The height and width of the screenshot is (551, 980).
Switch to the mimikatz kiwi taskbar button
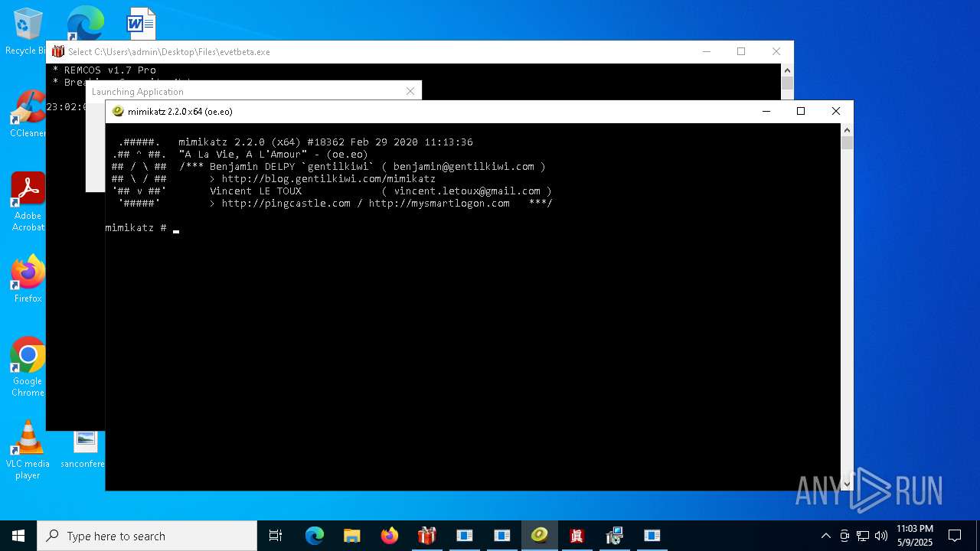coord(540,536)
